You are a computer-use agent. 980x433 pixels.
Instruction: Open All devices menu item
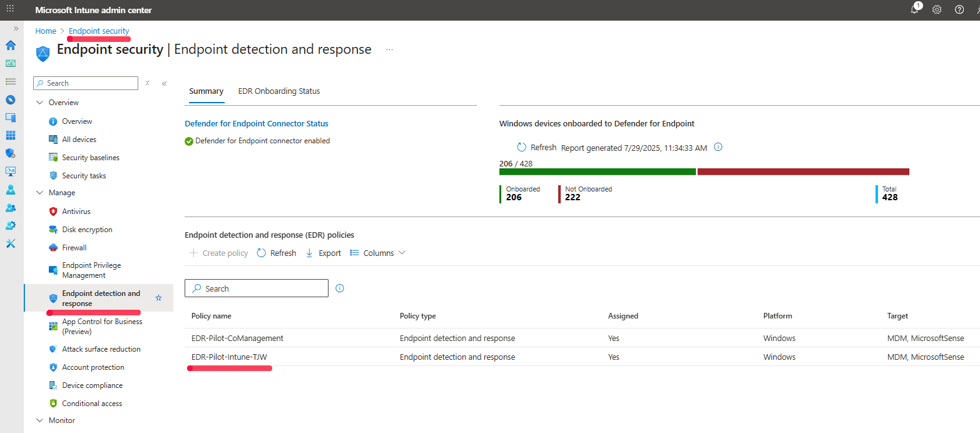79,140
